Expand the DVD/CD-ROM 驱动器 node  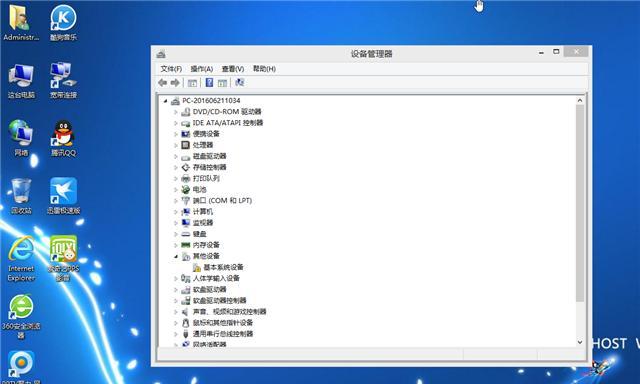click(x=176, y=112)
